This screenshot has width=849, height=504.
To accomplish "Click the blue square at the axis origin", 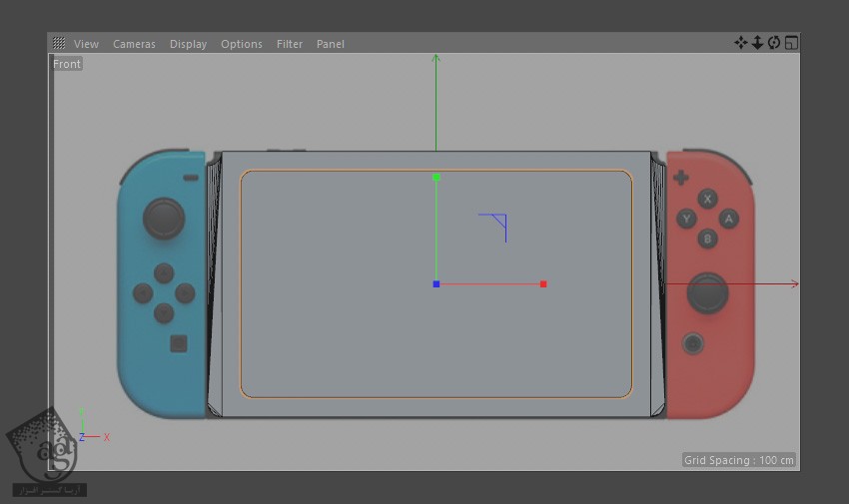I will pyautogui.click(x=436, y=284).
